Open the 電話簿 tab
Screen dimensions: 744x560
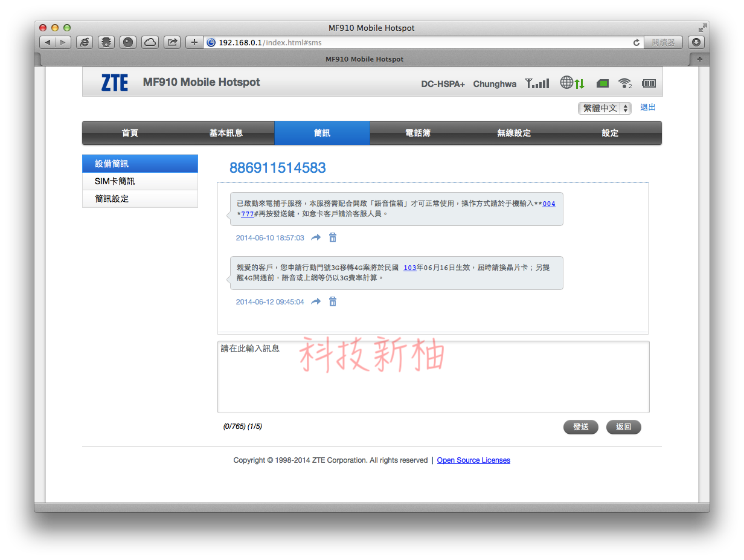[x=418, y=133]
